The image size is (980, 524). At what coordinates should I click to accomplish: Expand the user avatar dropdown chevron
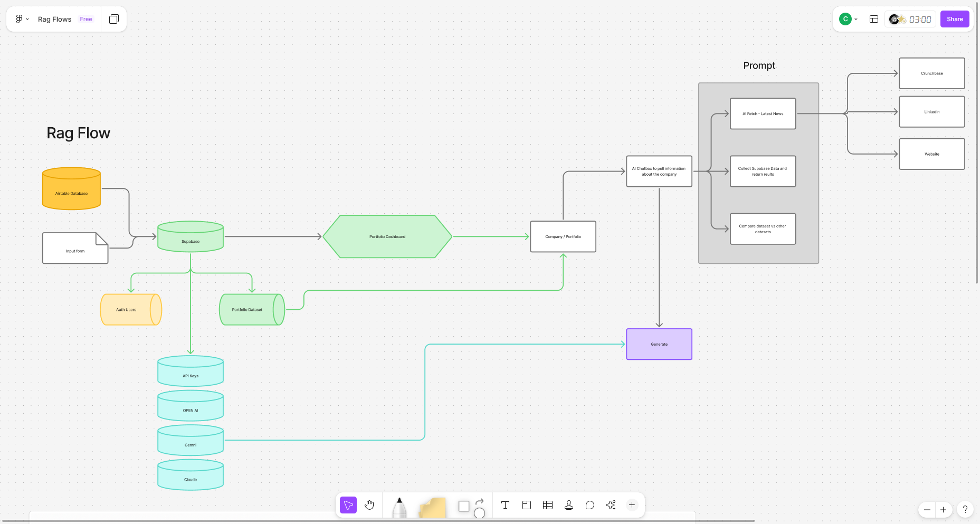point(856,19)
